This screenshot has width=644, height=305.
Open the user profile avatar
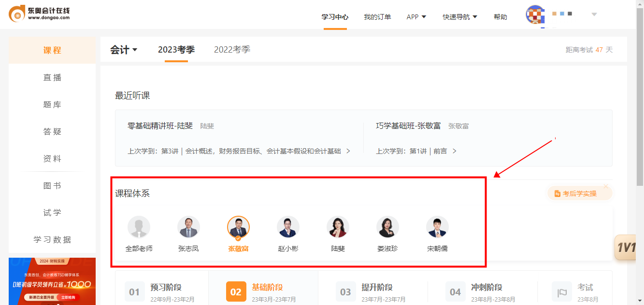click(535, 14)
